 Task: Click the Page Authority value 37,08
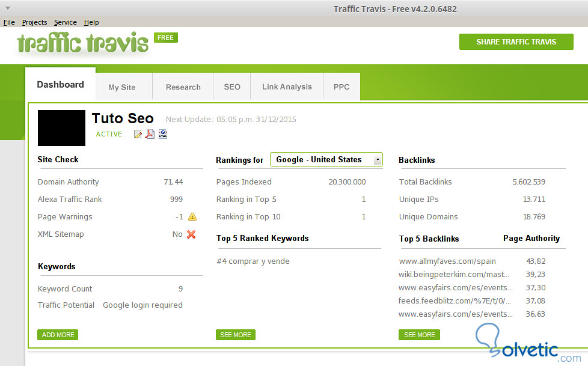[x=536, y=300]
